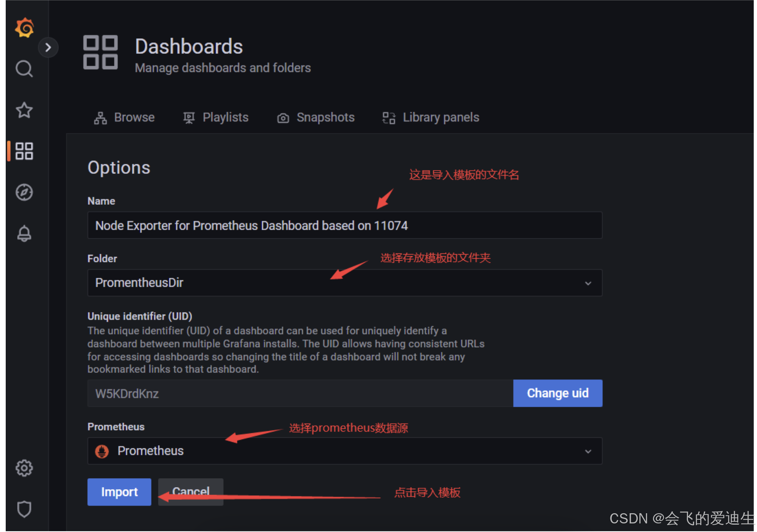
Task: Open the Alerting bell icon
Action: pos(24,233)
